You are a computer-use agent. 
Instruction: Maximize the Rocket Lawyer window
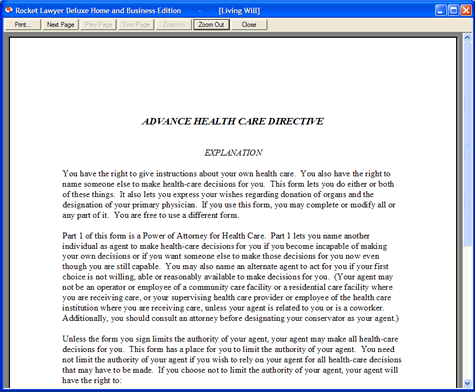(453, 10)
